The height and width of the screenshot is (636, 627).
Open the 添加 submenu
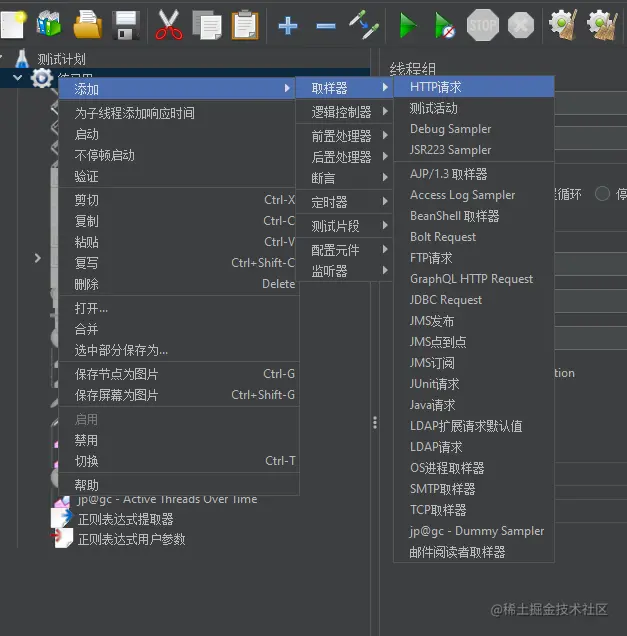[176, 88]
